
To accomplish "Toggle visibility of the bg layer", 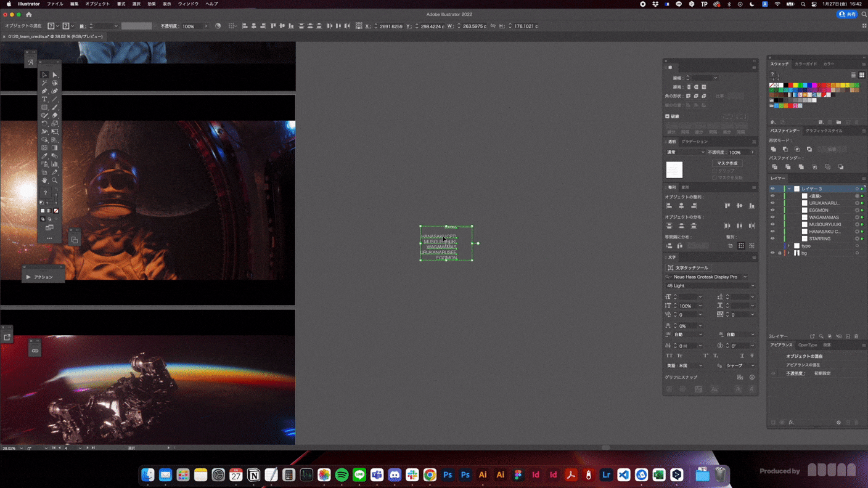I will [x=772, y=253].
